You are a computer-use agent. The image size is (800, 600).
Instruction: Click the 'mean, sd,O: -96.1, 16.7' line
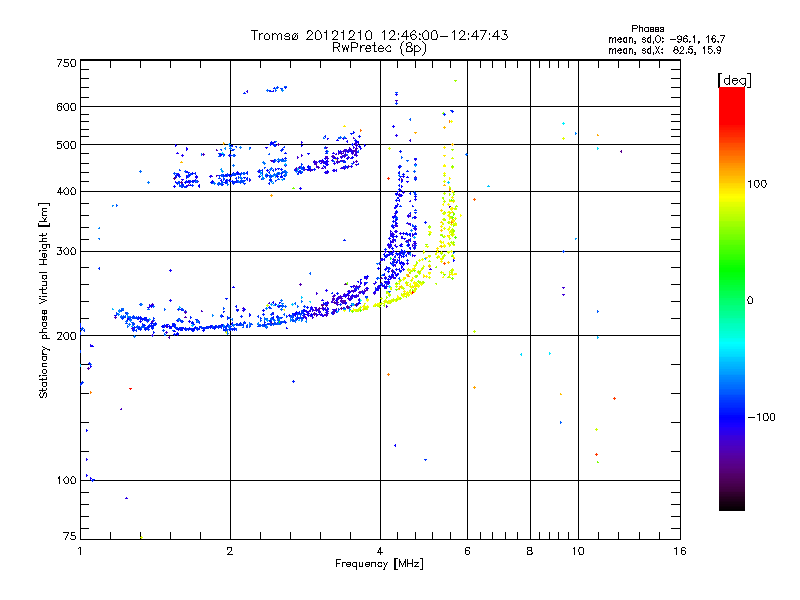click(x=666, y=39)
